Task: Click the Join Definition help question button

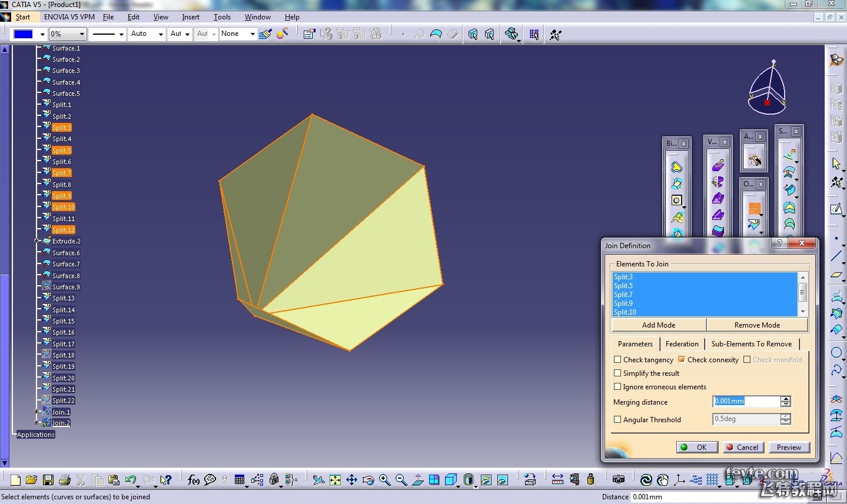Action: pos(780,243)
